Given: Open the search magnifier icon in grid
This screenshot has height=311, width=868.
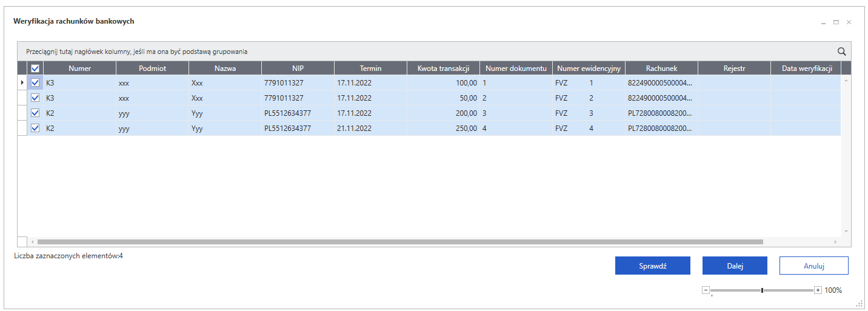Looking at the screenshot, I should click(841, 52).
